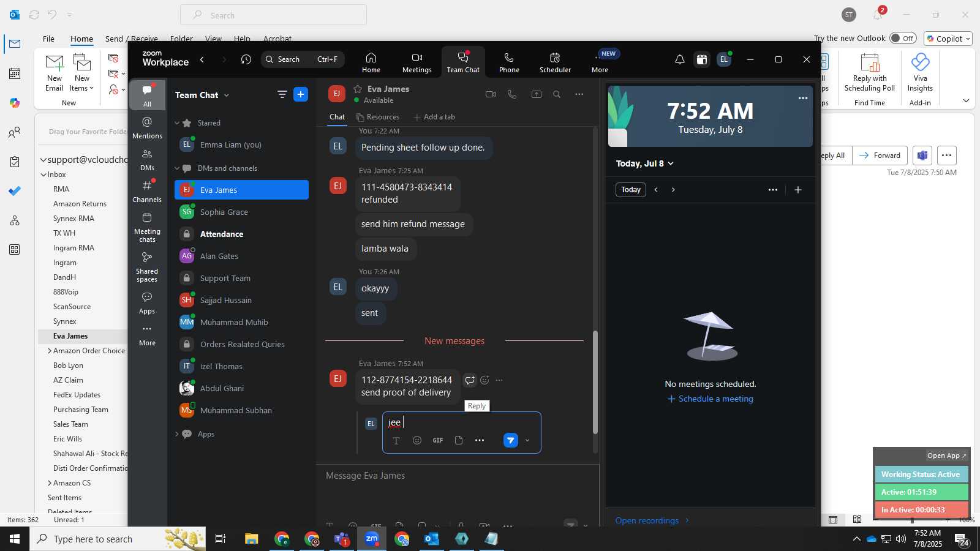Viewport: 980px width, 551px height.
Task: Open the Resources tab in chat
Action: coord(378,117)
